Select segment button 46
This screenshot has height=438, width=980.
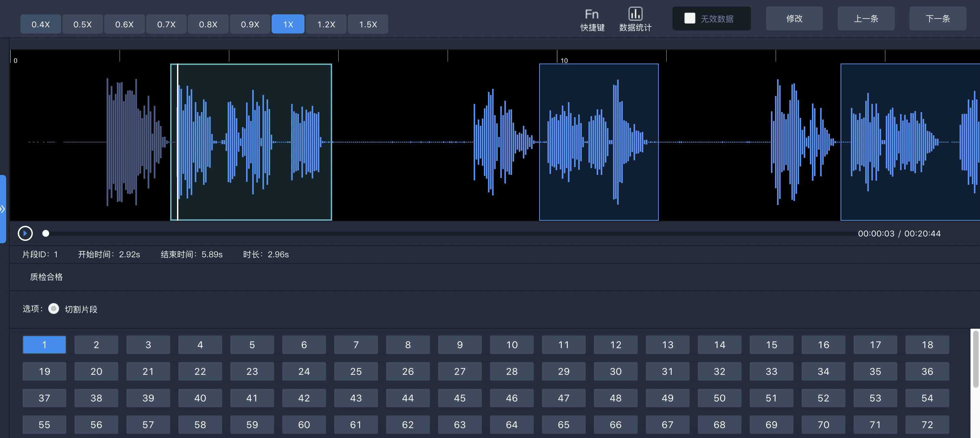point(512,398)
